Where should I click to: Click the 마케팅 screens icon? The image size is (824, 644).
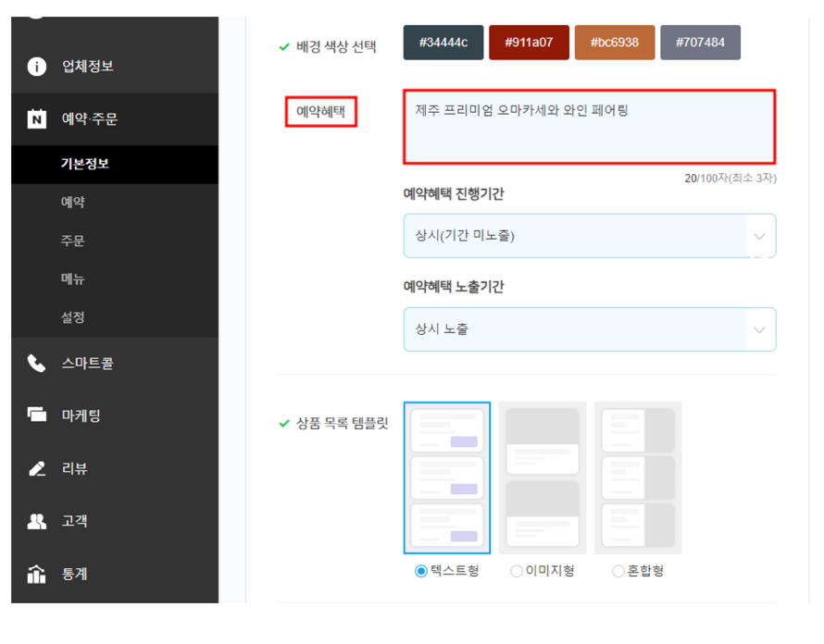tap(37, 415)
